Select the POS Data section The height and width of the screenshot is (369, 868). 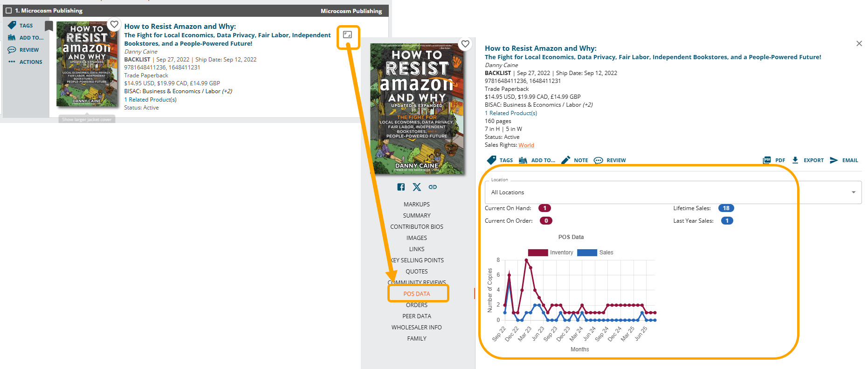[417, 294]
